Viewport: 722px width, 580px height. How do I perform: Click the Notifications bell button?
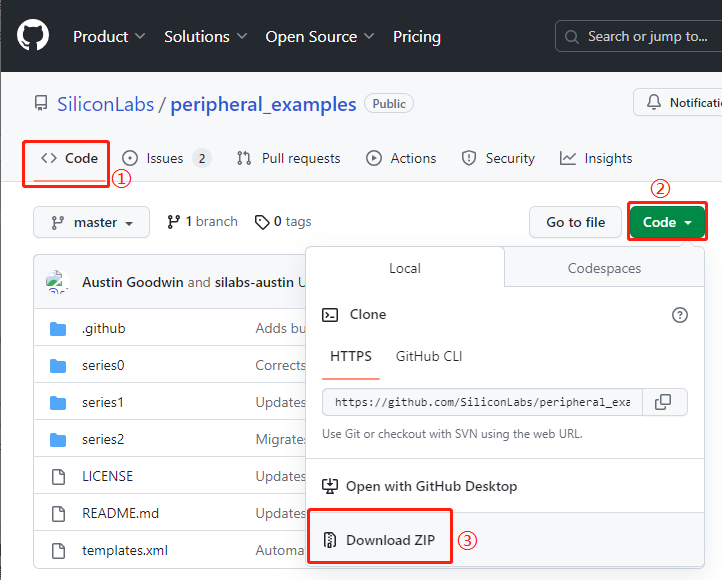(x=678, y=103)
